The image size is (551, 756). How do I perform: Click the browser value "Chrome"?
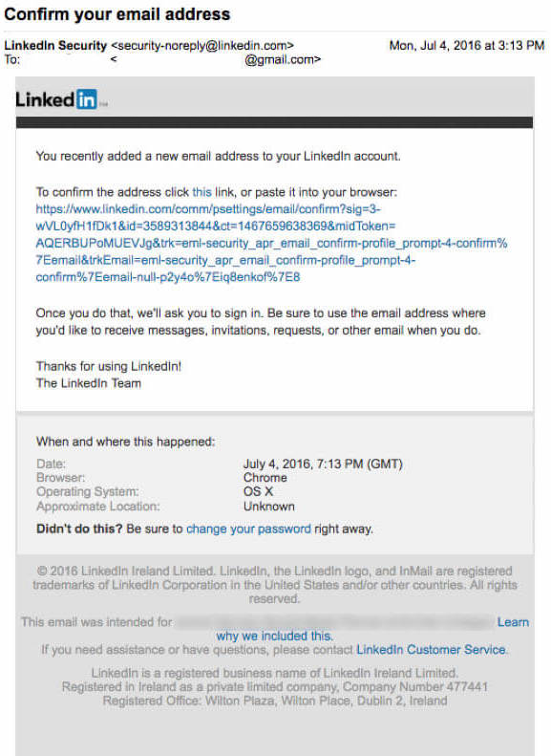click(265, 478)
